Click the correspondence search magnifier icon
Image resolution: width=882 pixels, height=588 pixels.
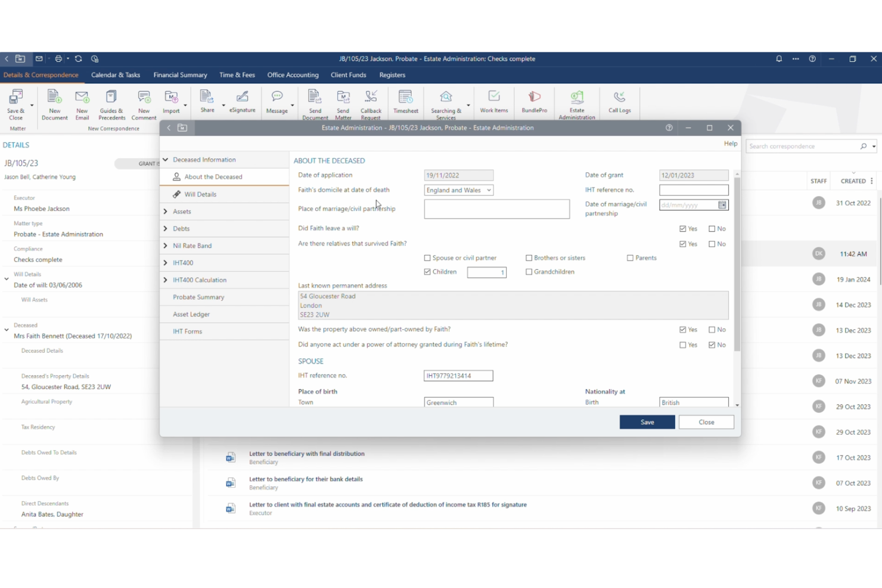pos(864,146)
